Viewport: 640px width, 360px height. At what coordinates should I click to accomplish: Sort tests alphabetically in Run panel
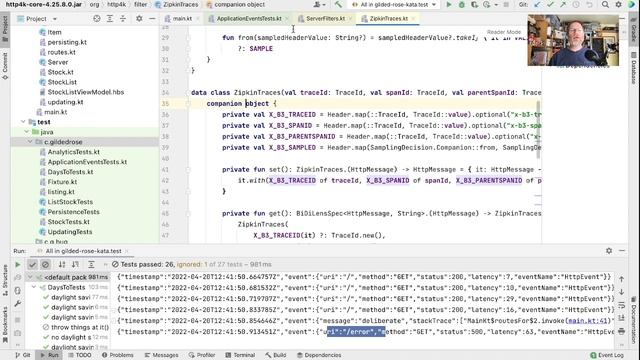pyautogui.click(x=62, y=264)
